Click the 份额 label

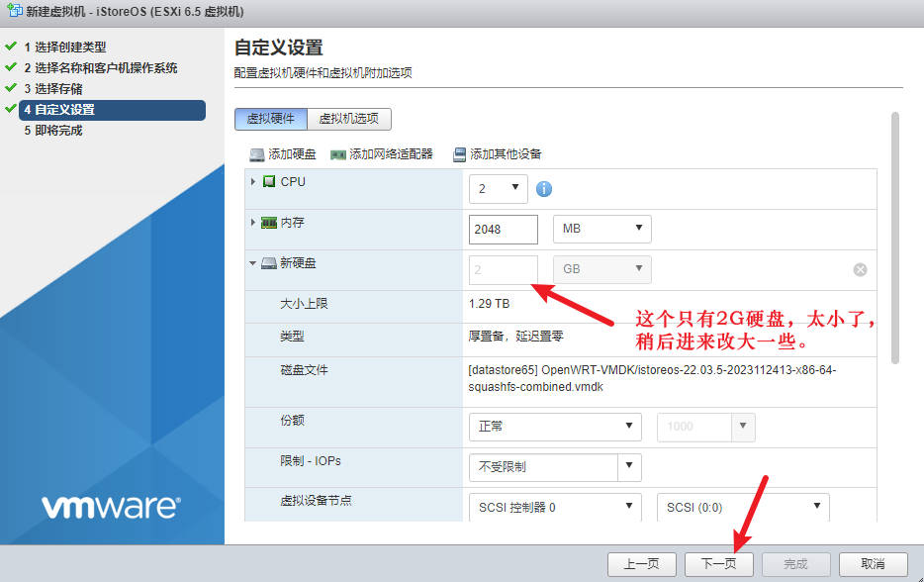click(x=292, y=421)
